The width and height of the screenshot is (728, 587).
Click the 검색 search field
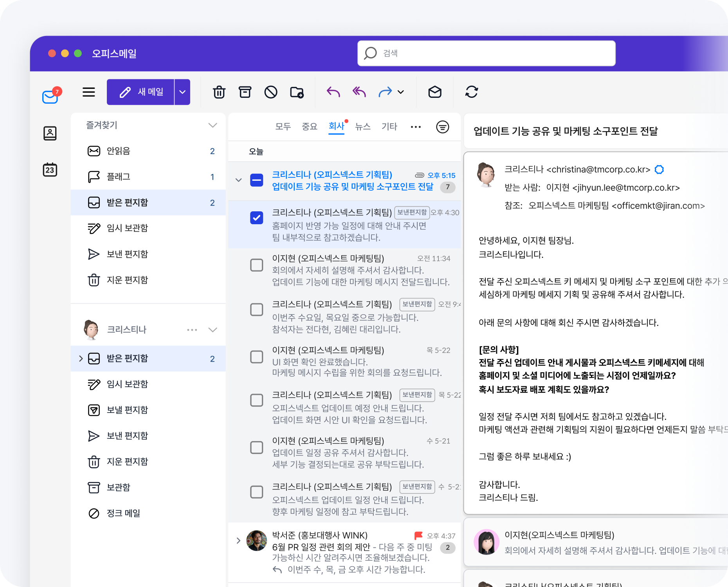click(486, 53)
